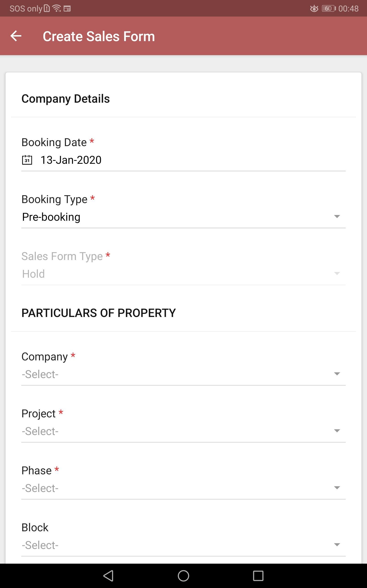Tap the Pre-booking value text

coord(51,217)
